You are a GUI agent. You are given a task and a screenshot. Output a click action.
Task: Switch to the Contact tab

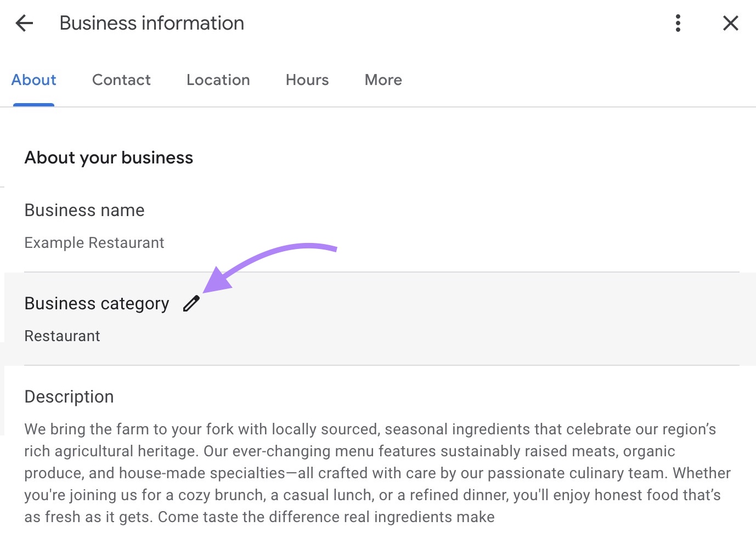(x=121, y=80)
